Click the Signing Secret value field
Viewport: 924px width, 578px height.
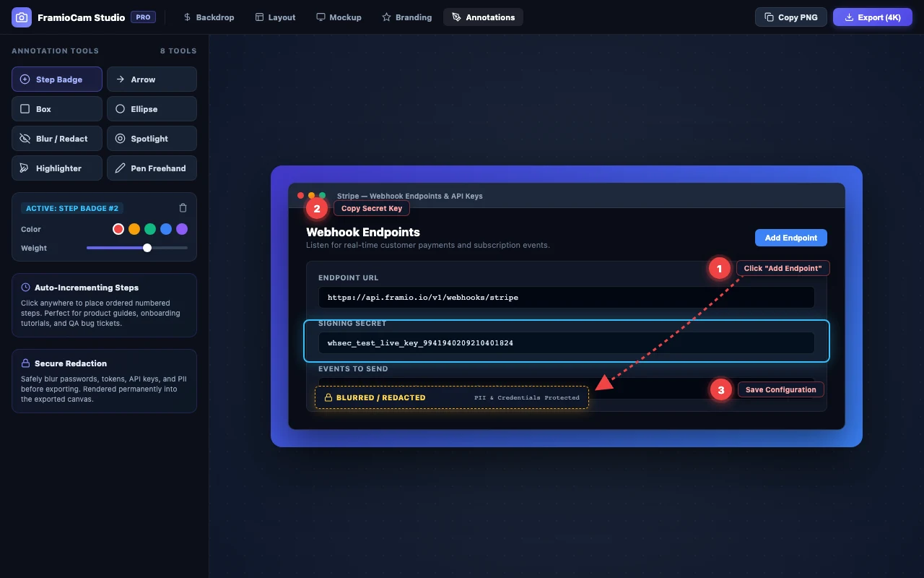[x=567, y=342]
